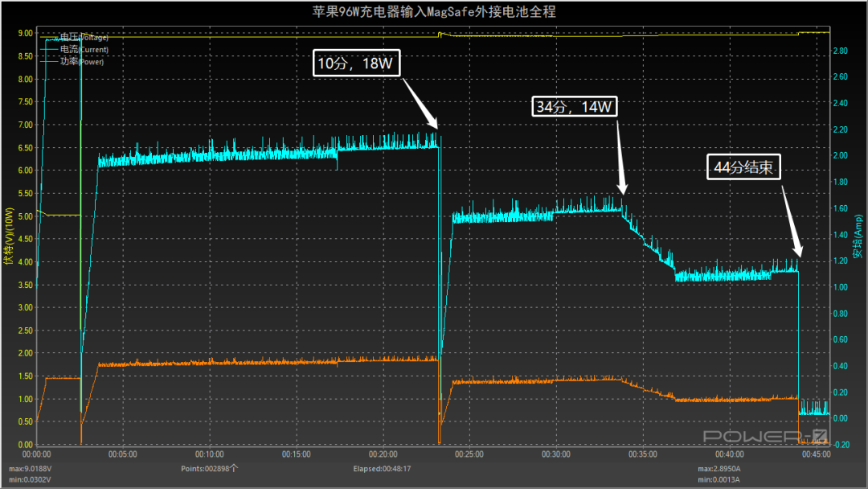Click the min:0.0302V status readout
Image resolution: width=868 pixels, height=489 pixels.
pyautogui.click(x=30, y=479)
